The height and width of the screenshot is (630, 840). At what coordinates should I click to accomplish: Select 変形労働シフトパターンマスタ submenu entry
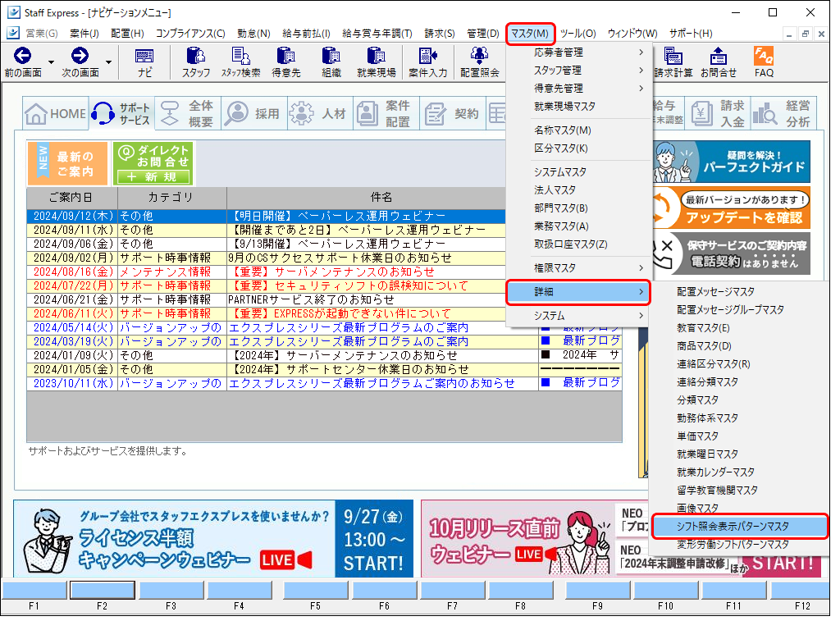(739, 545)
